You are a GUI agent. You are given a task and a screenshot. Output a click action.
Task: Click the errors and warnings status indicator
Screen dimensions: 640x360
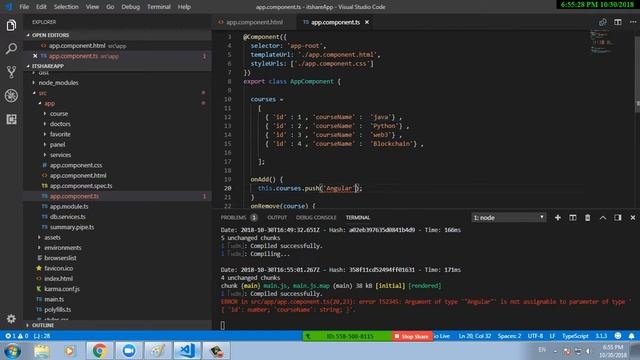(x=16, y=336)
